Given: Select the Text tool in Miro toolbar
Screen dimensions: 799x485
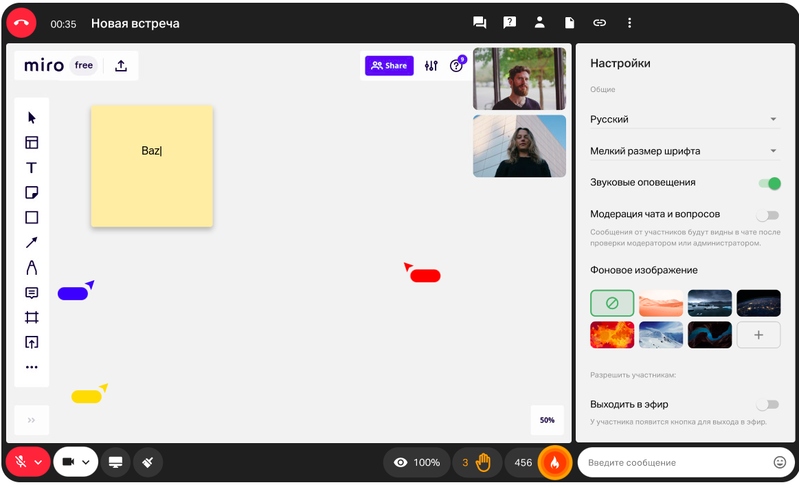Looking at the screenshot, I should click(x=31, y=168).
